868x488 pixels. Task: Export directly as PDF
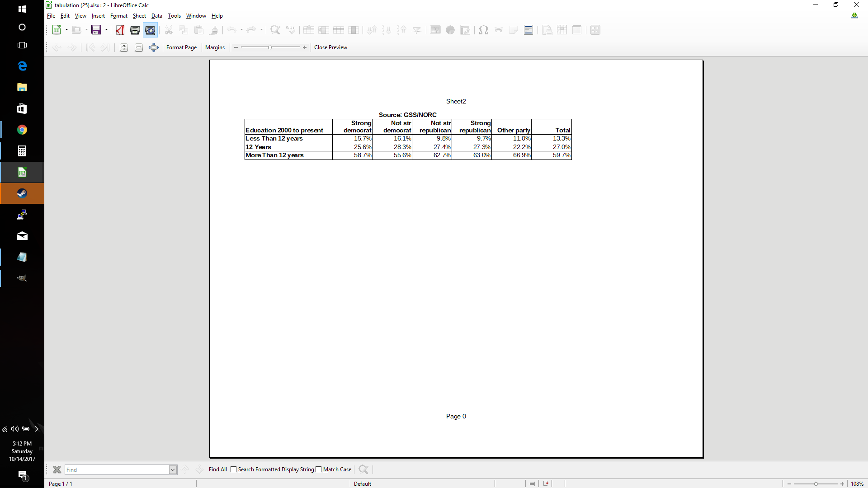coord(120,30)
